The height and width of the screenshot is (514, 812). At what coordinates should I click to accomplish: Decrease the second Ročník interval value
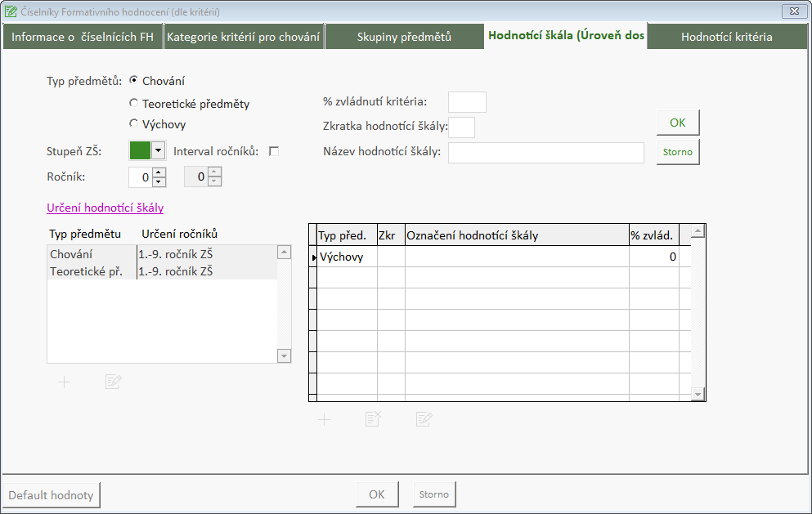pos(215,181)
